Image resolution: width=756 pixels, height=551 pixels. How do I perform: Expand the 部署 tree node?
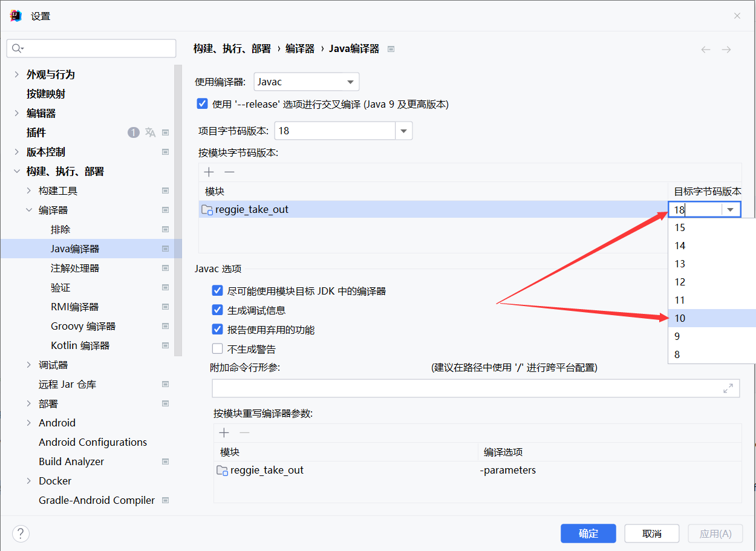pyautogui.click(x=28, y=403)
